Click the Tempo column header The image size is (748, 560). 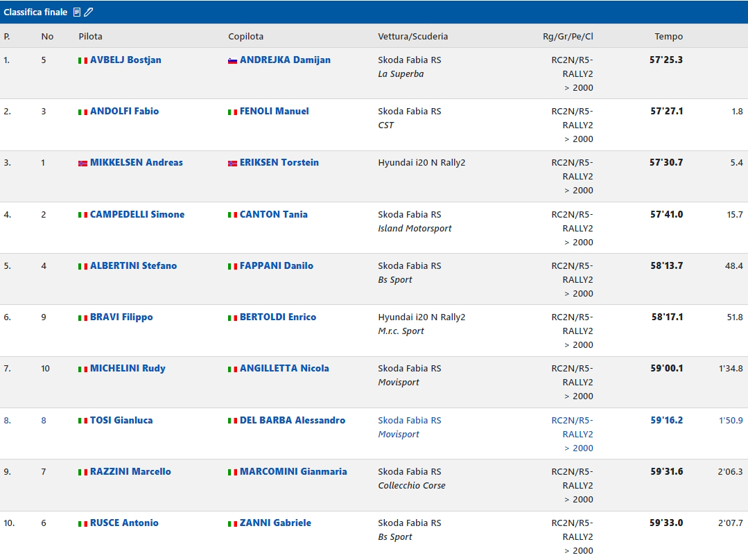tap(668, 37)
